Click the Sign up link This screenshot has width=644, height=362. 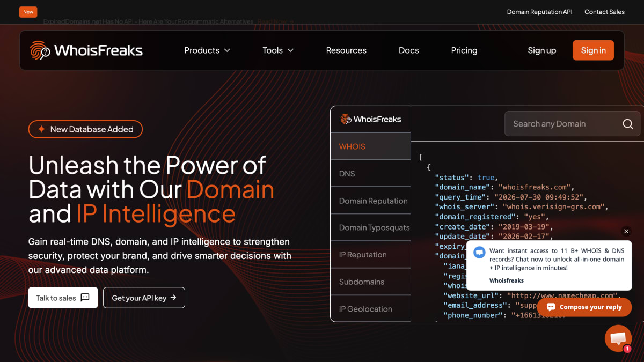click(541, 50)
